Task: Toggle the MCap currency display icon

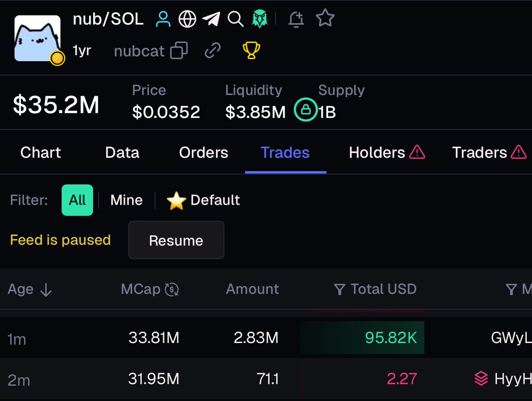Action: click(x=175, y=289)
